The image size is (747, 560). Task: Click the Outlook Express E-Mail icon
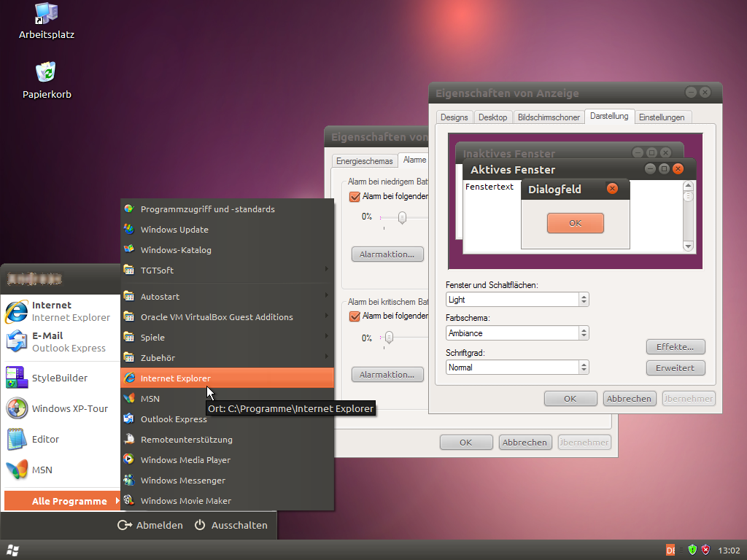[x=17, y=342]
